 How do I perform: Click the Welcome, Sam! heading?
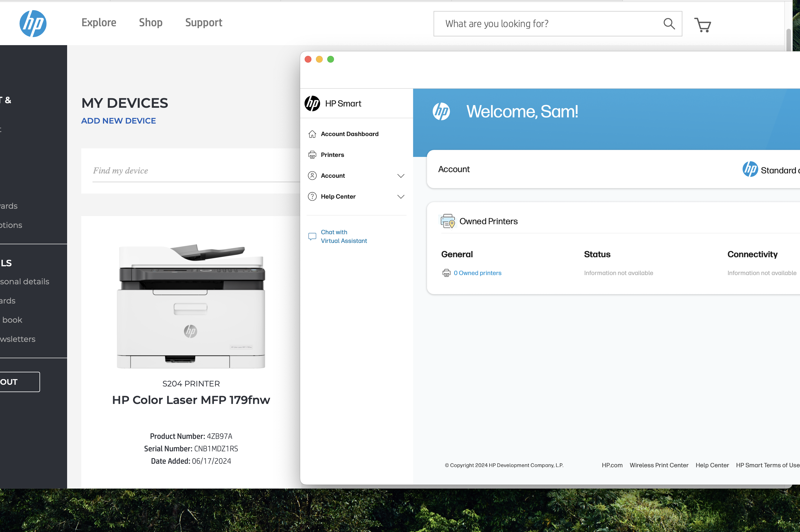click(522, 111)
